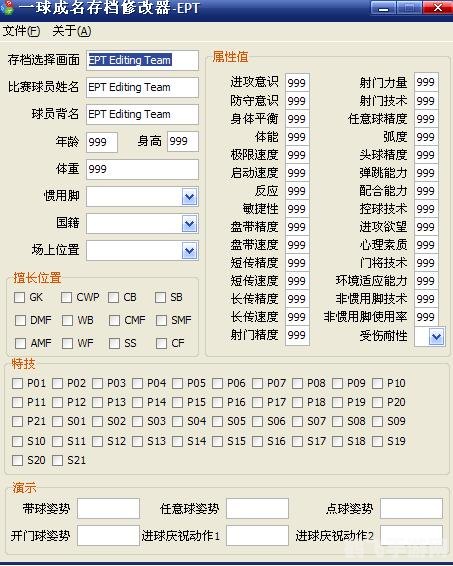Check the P21 special skill checkbox
This screenshot has height=566, width=453.
[x=17, y=421]
